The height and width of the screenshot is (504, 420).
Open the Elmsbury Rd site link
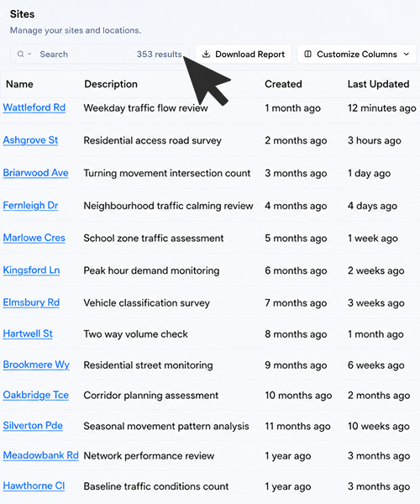click(x=31, y=302)
